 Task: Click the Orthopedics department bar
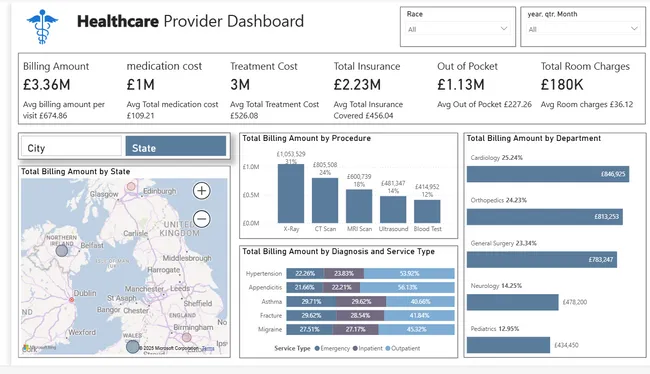[x=545, y=217]
